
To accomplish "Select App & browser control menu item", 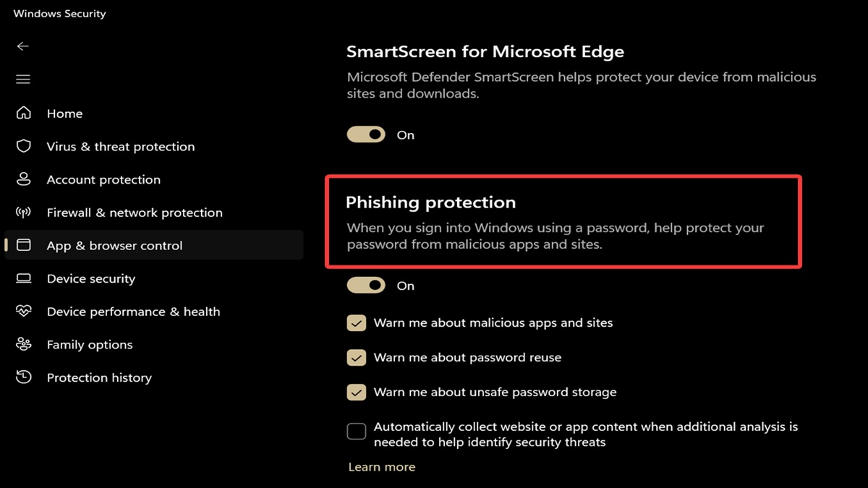I will 154,245.
